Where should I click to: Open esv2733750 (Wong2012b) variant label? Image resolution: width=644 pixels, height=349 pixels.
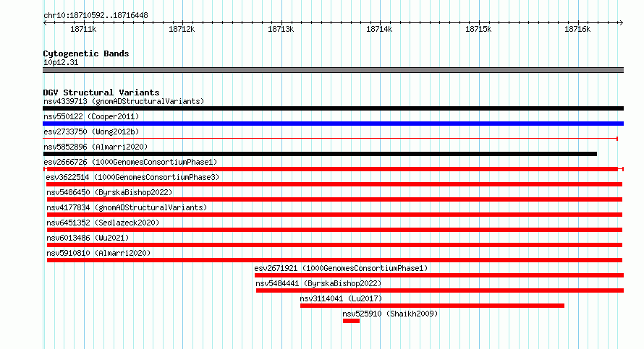[x=91, y=132]
